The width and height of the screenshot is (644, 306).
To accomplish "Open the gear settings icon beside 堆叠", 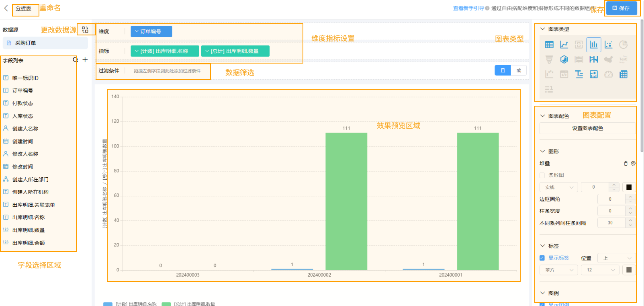I will pos(633,163).
